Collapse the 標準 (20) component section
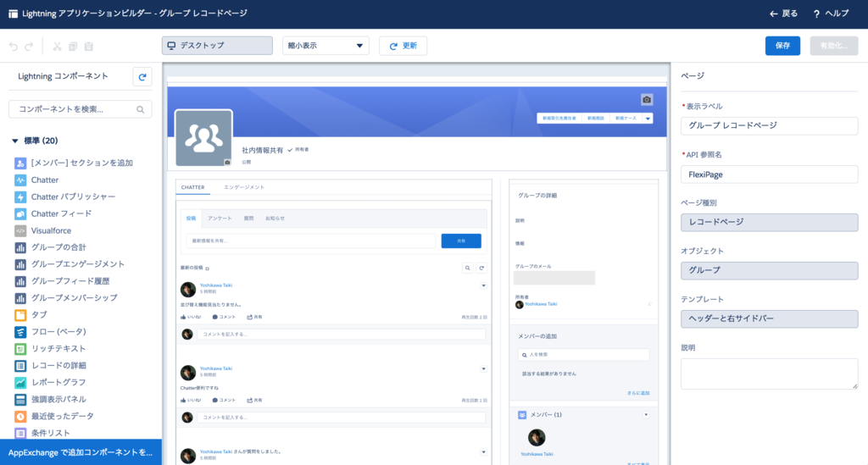Image resolution: width=868 pixels, height=465 pixels. click(x=15, y=141)
